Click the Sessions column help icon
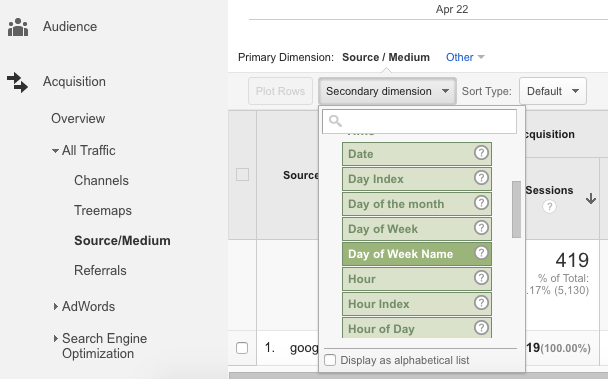This screenshot has width=608, height=379. 549,206
